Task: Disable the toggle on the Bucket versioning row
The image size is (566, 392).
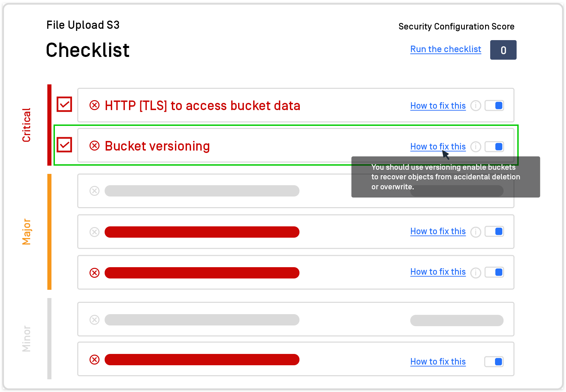Action: coord(494,146)
